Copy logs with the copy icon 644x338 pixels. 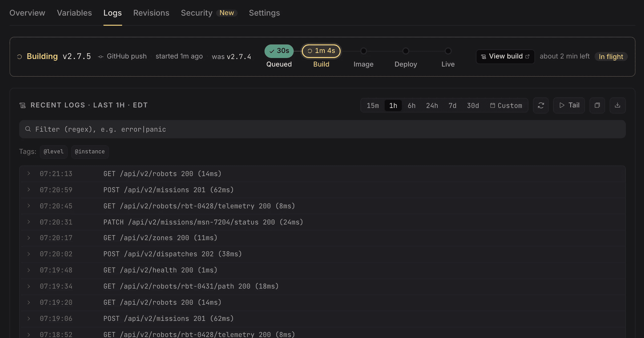597,105
